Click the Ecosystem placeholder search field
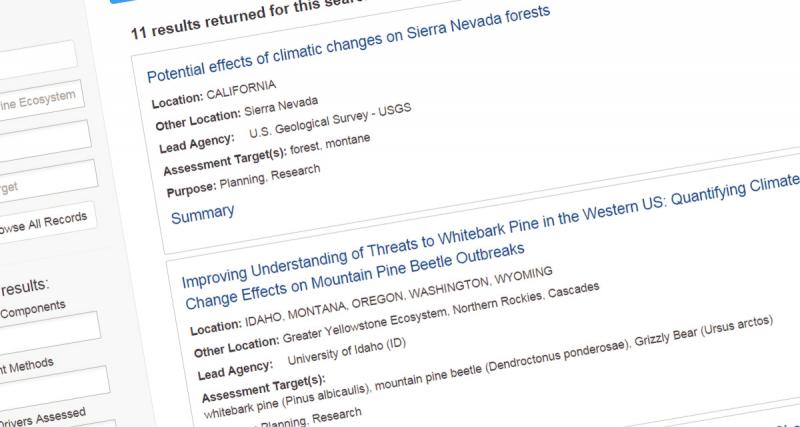 click(x=39, y=98)
